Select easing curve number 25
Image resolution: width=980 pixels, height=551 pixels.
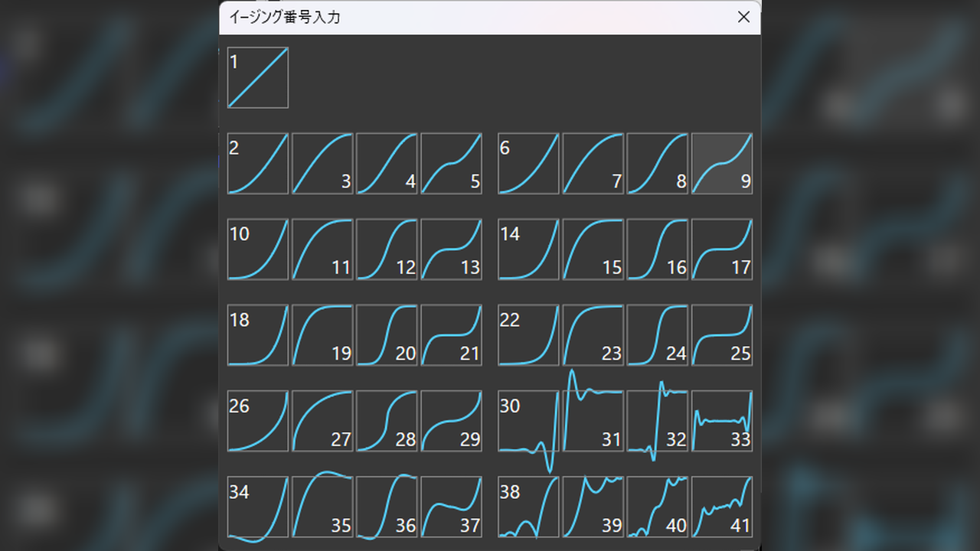click(x=722, y=334)
